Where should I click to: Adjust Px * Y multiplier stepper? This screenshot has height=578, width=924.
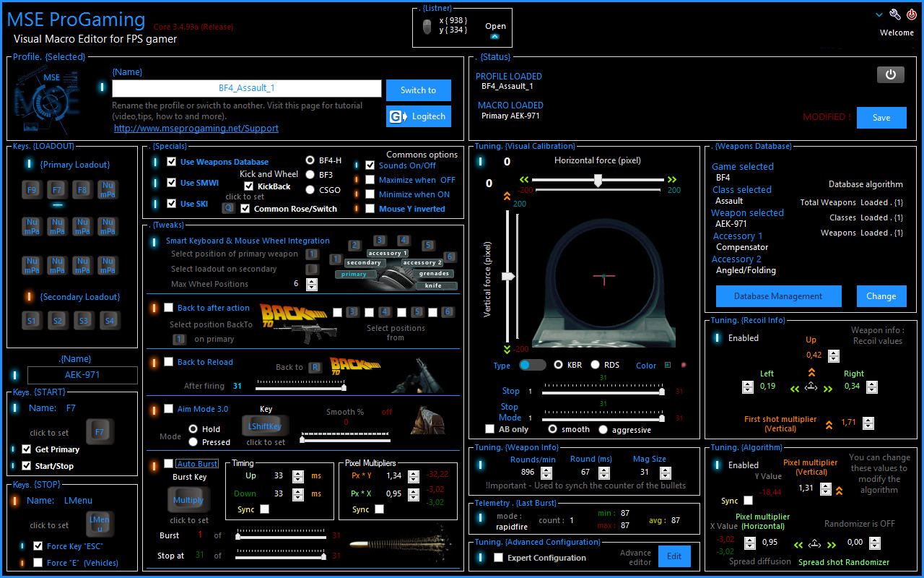click(413, 476)
